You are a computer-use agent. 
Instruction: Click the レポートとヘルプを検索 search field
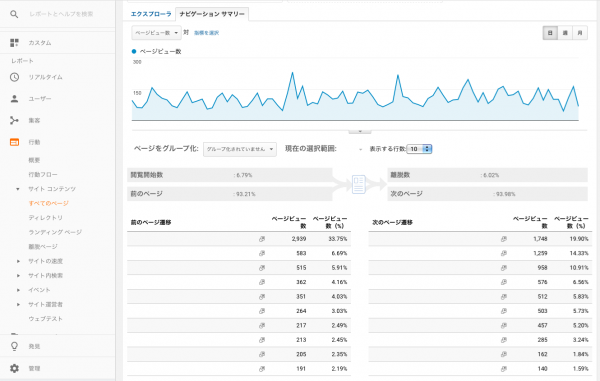(x=61, y=14)
